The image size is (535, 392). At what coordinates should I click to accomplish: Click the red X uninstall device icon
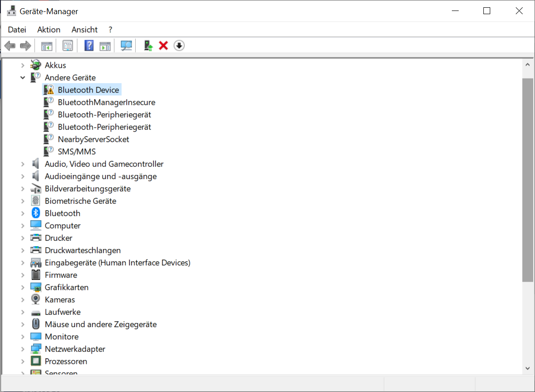(x=164, y=45)
